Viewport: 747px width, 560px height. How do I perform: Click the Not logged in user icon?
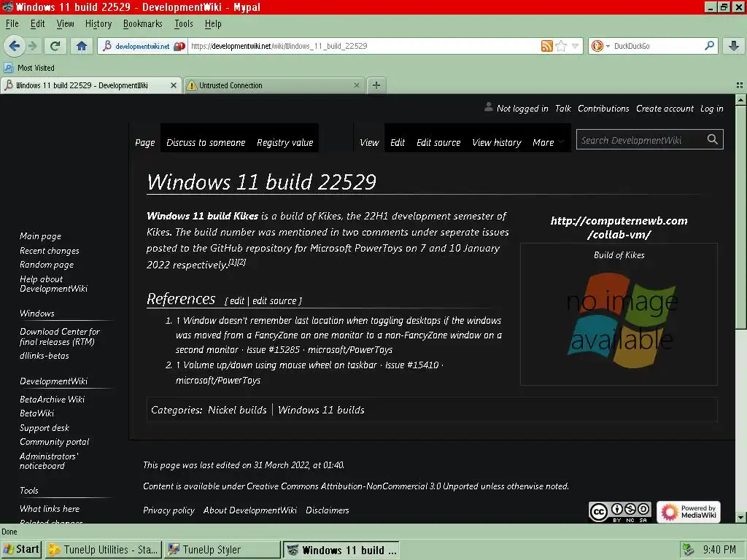pos(488,106)
